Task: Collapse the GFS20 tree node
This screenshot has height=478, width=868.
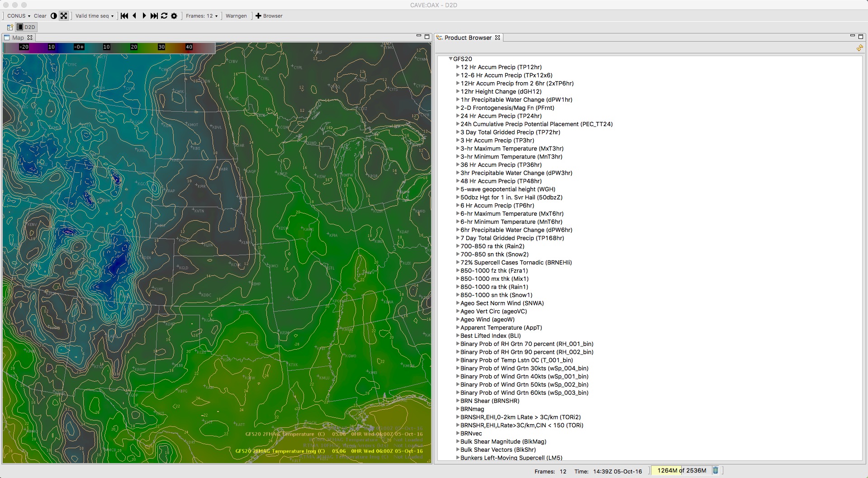Action: point(451,59)
